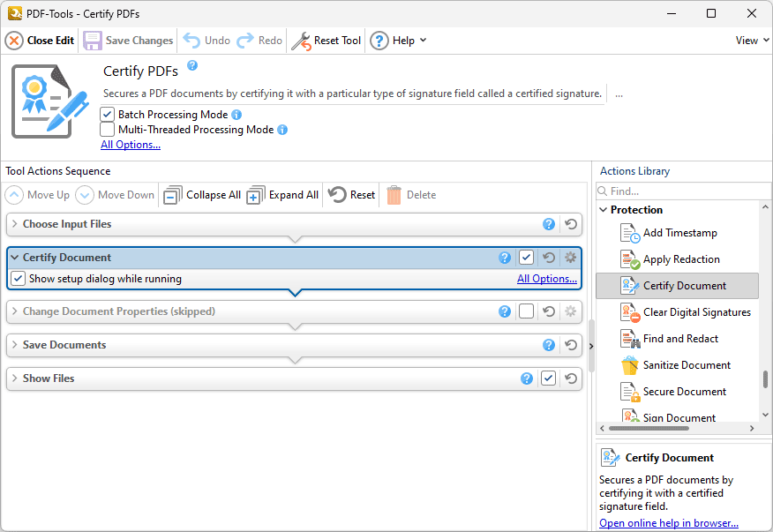The height and width of the screenshot is (532, 773).
Task: Reset the Show Files step
Action: coord(571,378)
